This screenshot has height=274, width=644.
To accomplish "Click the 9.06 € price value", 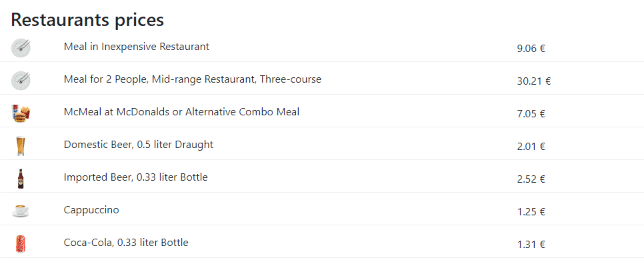I will point(531,49).
